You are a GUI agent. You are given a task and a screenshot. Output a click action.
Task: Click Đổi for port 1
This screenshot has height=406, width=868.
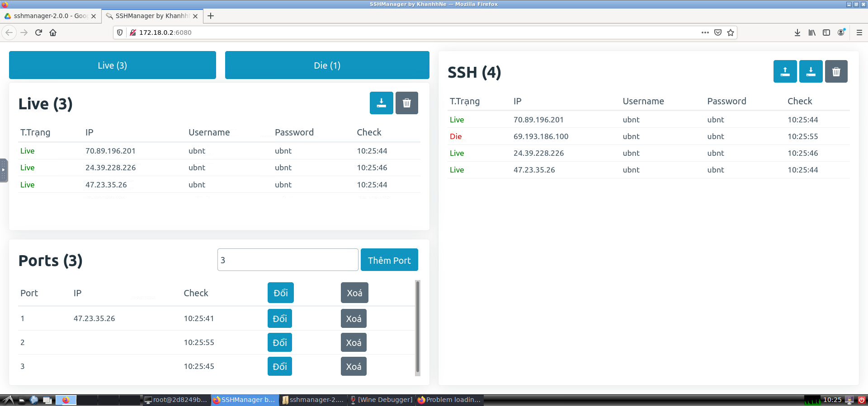[x=280, y=318]
